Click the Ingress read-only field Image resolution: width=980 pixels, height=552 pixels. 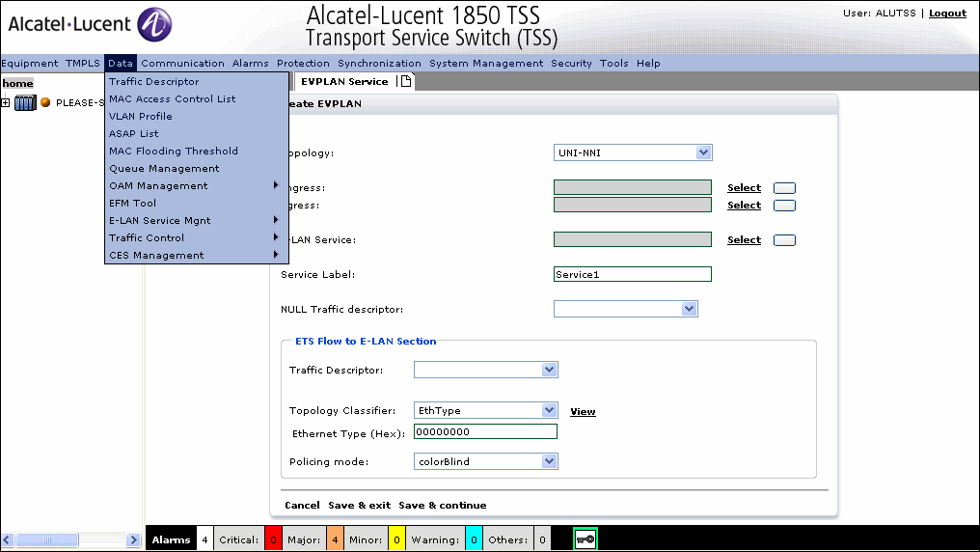[633, 187]
